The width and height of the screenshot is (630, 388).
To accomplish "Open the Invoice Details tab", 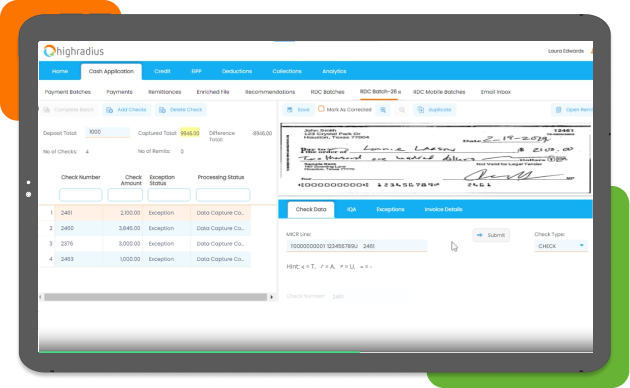I will (443, 209).
